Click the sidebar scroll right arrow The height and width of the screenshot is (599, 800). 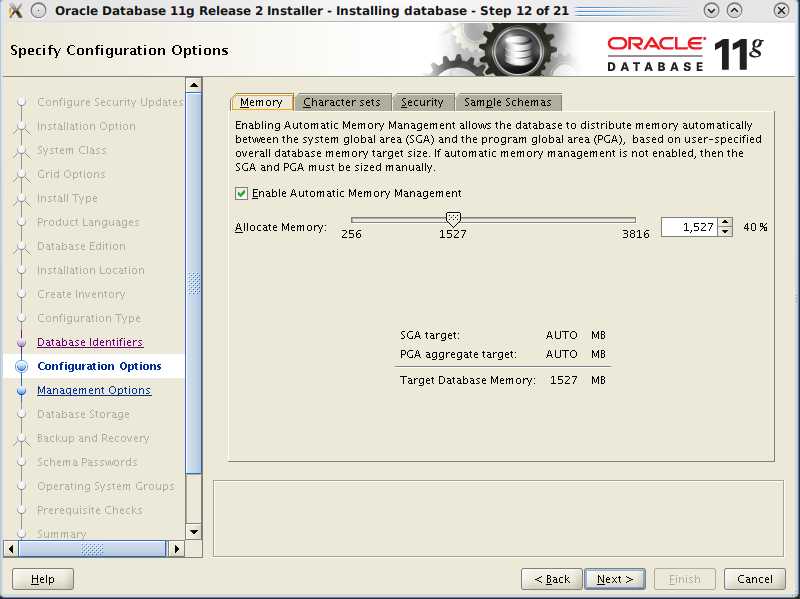tap(177, 549)
